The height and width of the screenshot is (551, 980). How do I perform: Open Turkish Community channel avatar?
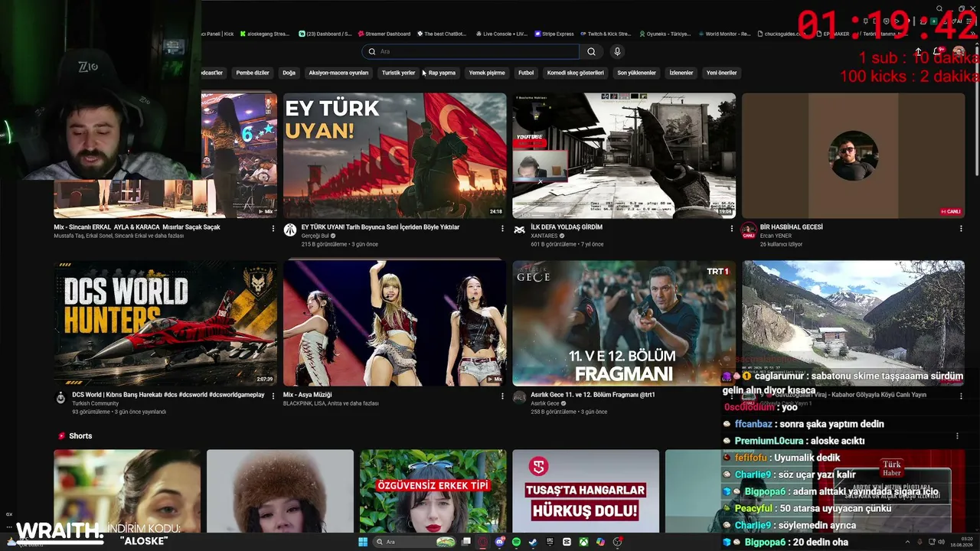pyautogui.click(x=60, y=398)
